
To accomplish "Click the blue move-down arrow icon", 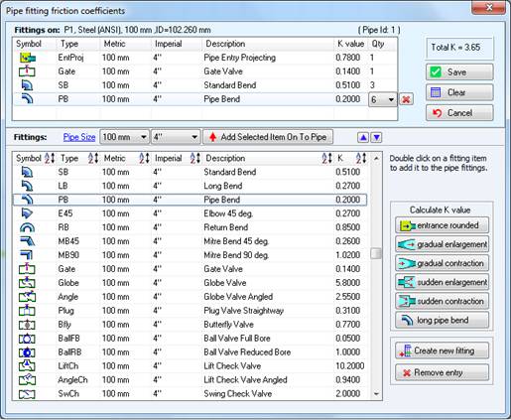I will coord(376,137).
